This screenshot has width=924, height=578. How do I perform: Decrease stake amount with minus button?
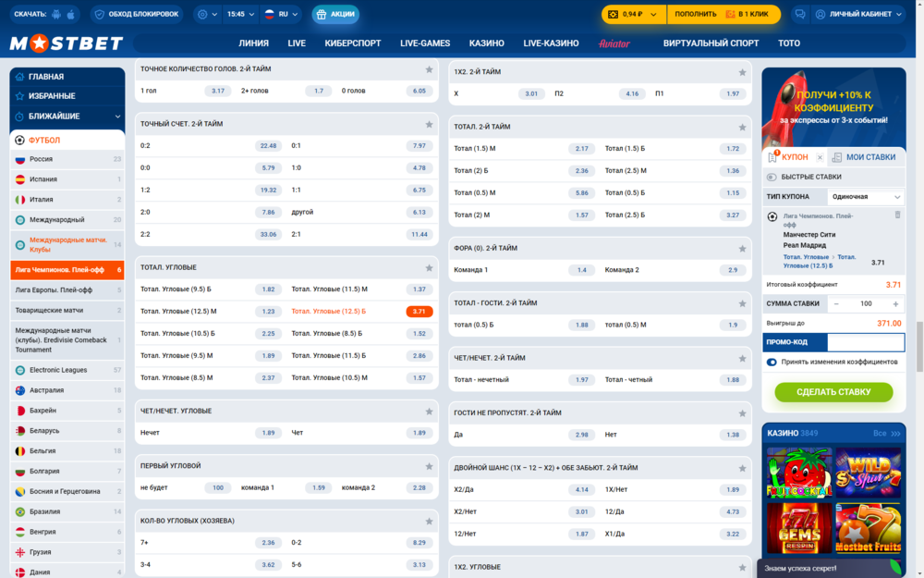click(x=836, y=304)
